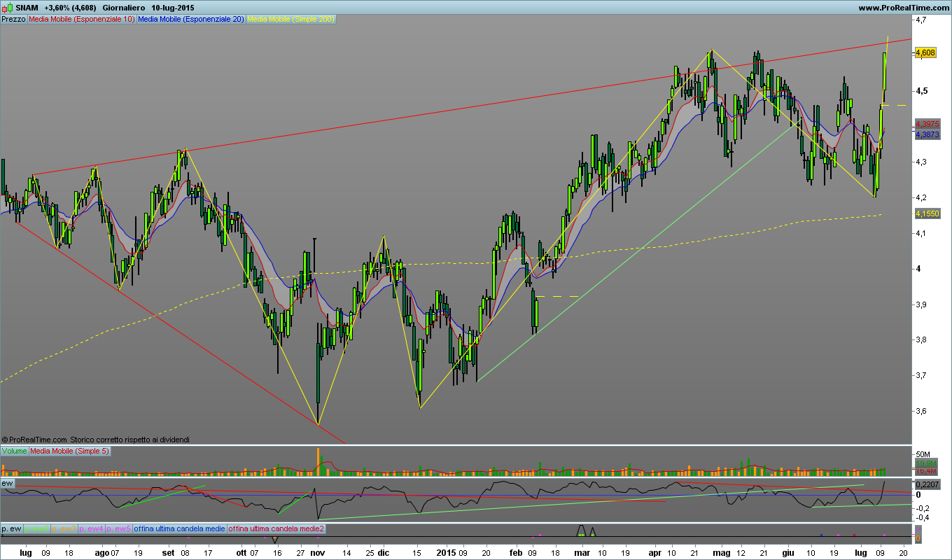Click the 2015 year marker on time axis
952x560 pixels.
coord(445,552)
